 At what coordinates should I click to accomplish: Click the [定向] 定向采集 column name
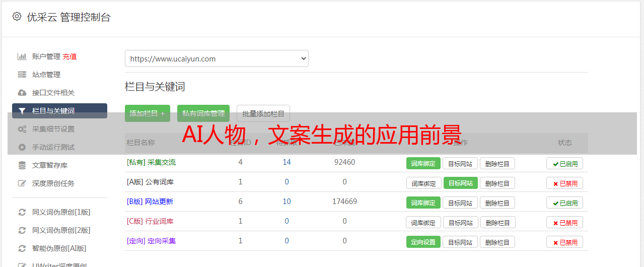pos(151,241)
